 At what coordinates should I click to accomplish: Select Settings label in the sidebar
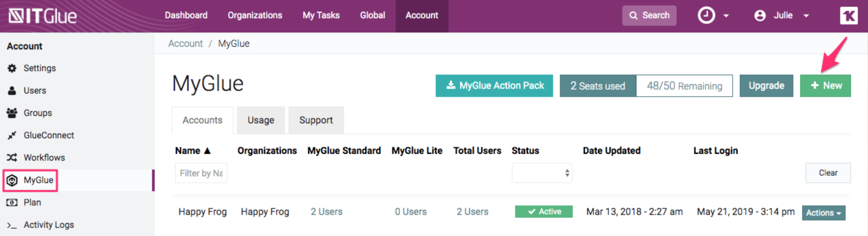click(40, 68)
